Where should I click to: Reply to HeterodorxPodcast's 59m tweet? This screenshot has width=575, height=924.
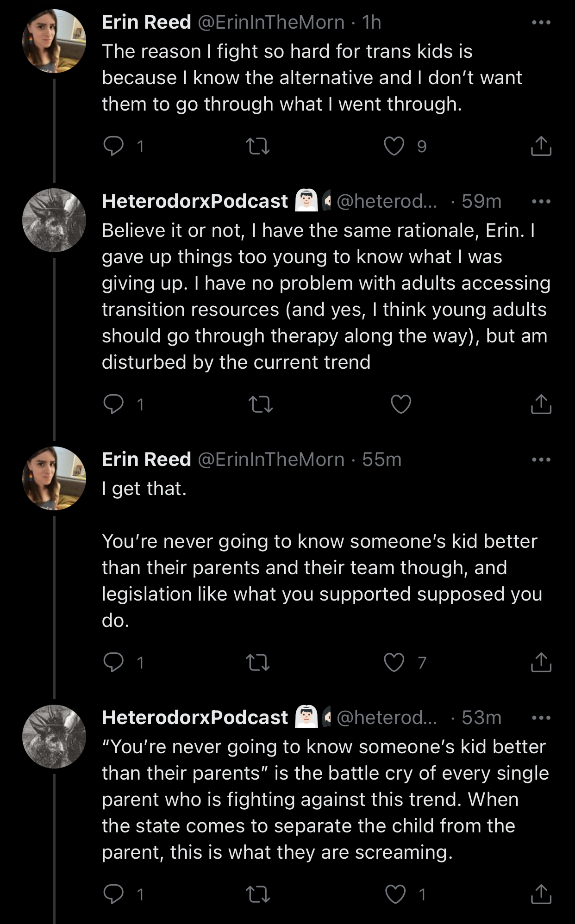(113, 404)
